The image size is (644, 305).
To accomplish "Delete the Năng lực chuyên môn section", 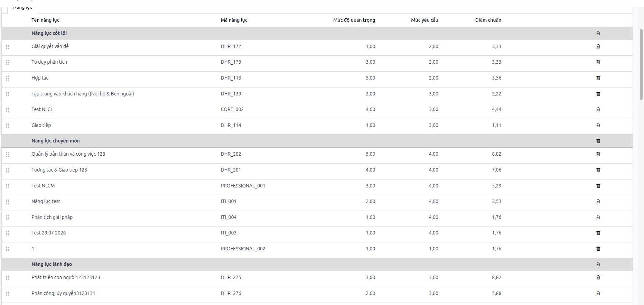I will 598,141.
